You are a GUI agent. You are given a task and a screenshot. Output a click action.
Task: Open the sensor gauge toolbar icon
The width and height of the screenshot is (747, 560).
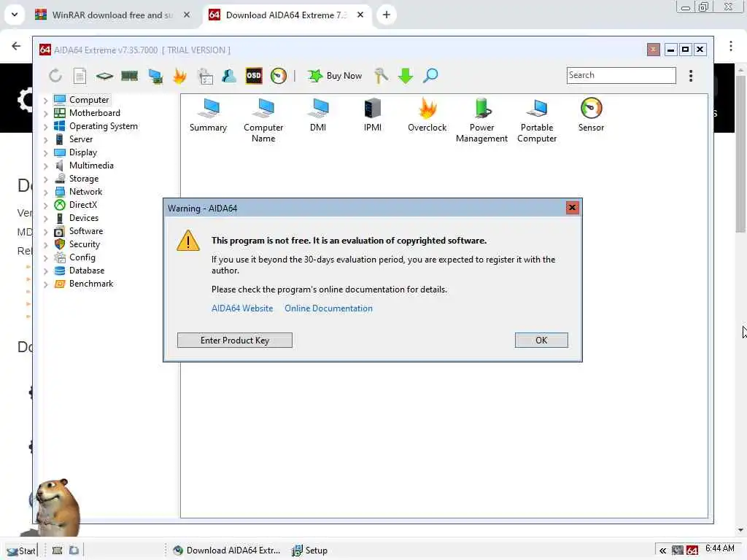tap(278, 76)
